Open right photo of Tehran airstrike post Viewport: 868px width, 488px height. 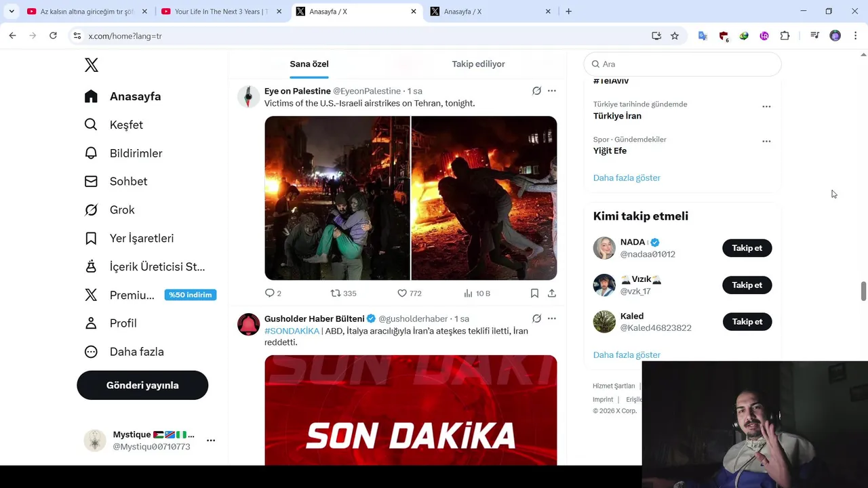point(484,198)
